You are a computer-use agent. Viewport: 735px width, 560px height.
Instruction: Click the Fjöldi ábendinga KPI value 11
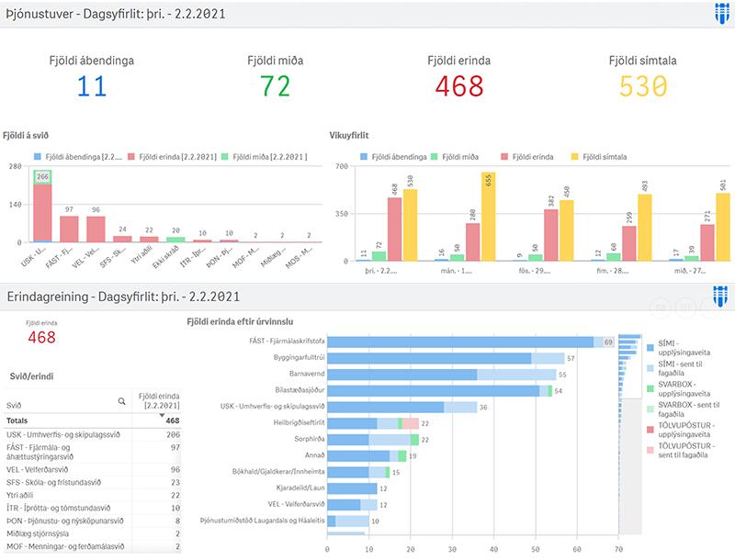pyautogui.click(x=91, y=86)
